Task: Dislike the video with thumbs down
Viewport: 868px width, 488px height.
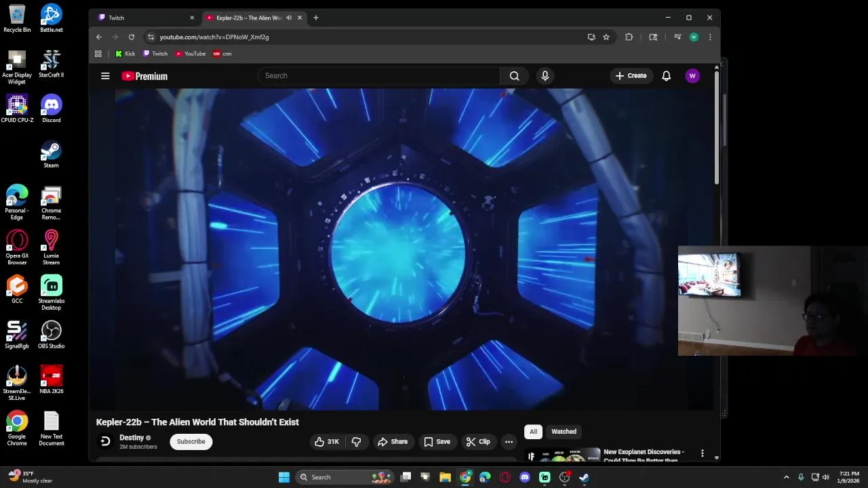Action: click(356, 441)
